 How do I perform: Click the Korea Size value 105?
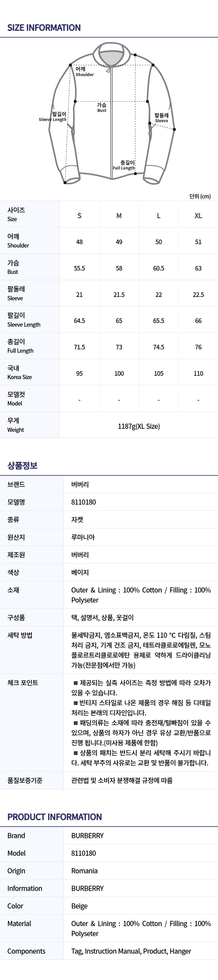158,374
